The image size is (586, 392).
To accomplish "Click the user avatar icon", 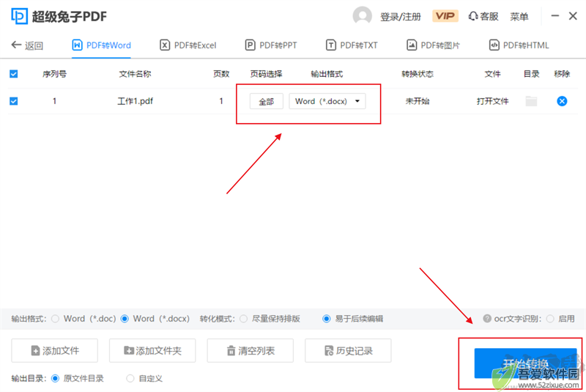I will click(x=362, y=16).
